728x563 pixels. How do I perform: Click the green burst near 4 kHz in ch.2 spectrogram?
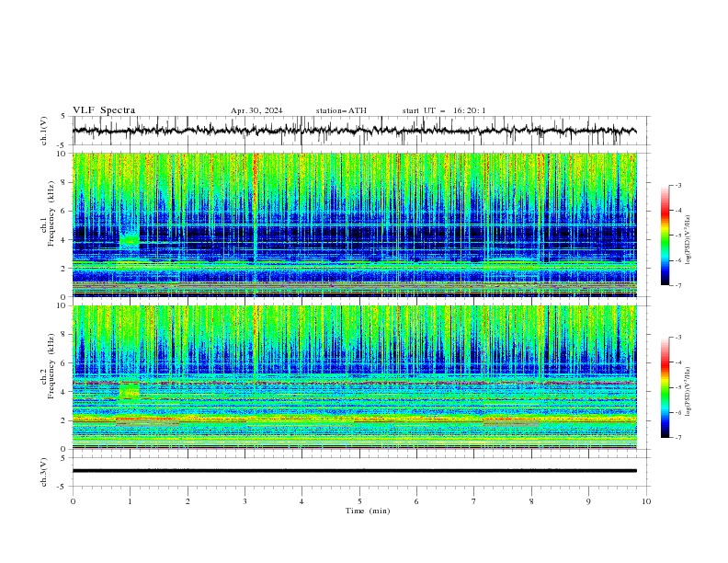point(130,390)
